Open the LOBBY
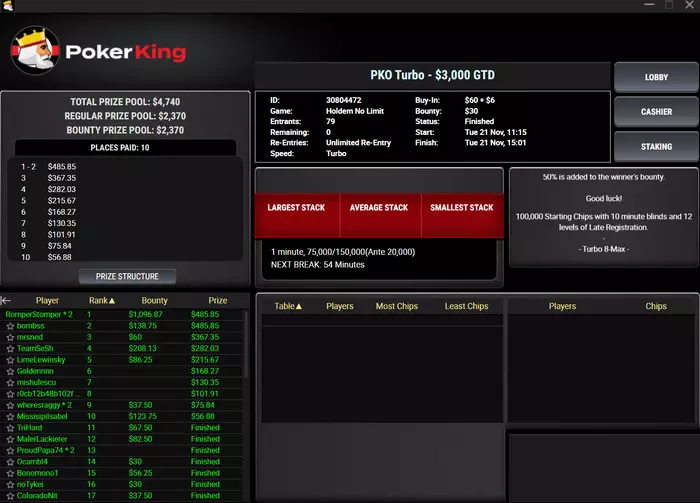Image resolution: width=700 pixels, height=503 pixels. click(x=656, y=77)
